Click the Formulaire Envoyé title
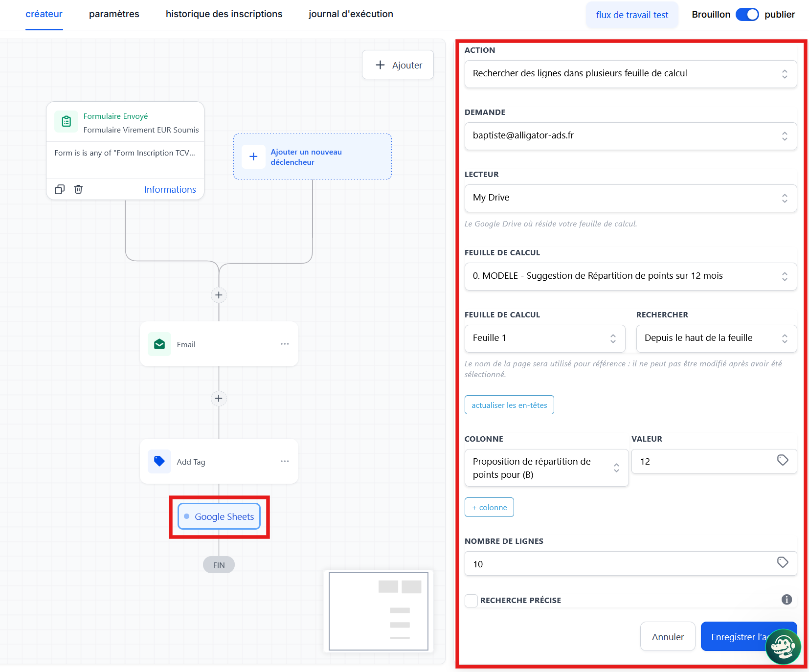 pyautogui.click(x=115, y=116)
